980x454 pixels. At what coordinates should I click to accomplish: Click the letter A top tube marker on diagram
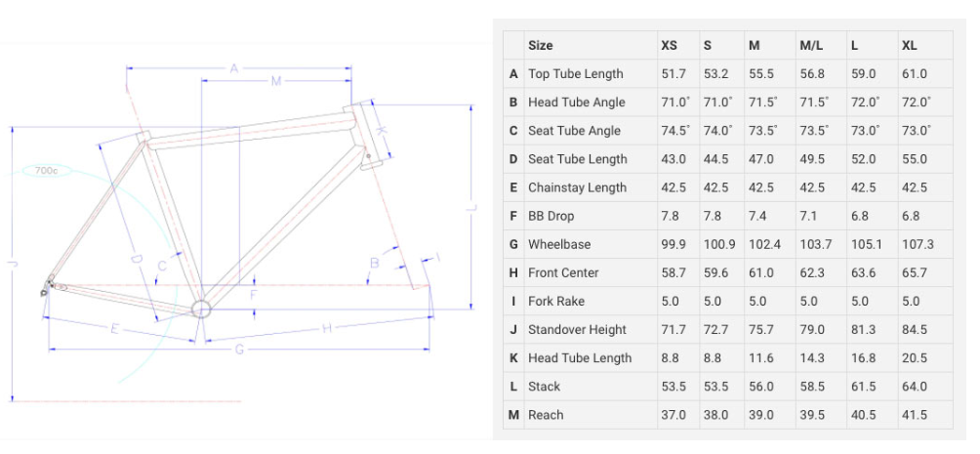(x=234, y=68)
